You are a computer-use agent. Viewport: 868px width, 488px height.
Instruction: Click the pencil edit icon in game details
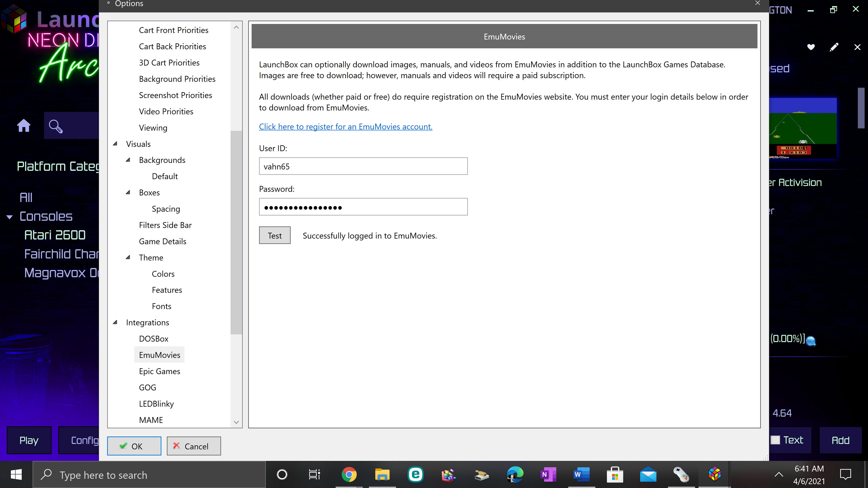(834, 47)
